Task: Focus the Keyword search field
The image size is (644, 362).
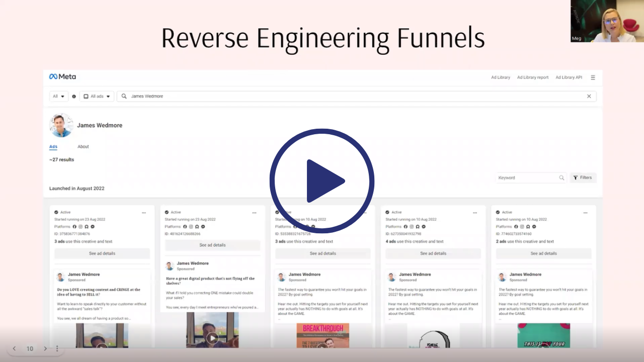Action: tap(531, 177)
